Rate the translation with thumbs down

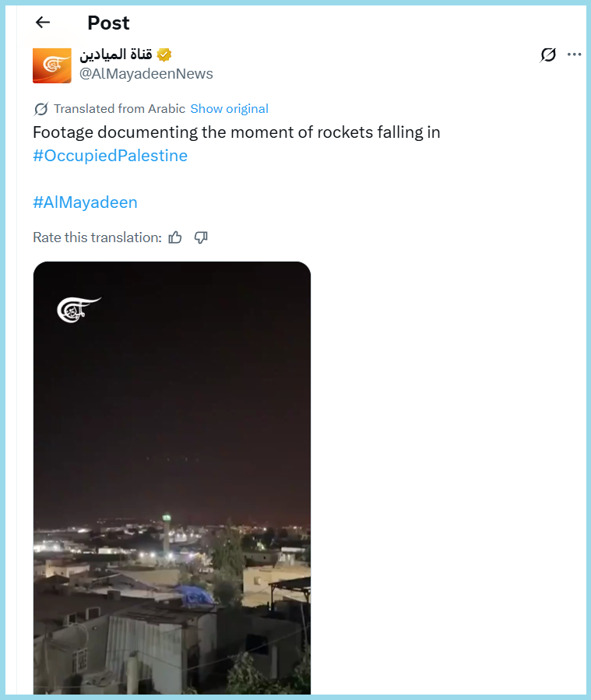[x=201, y=237]
